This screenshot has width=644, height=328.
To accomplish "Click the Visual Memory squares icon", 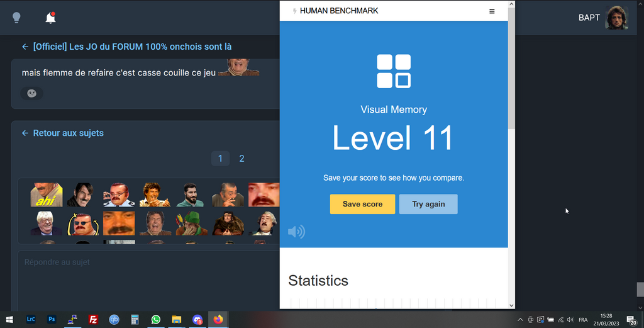I will tap(394, 71).
